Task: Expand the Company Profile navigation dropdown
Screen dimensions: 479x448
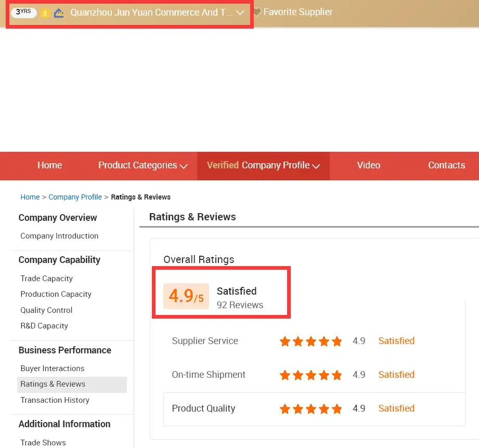Action: [x=316, y=166]
